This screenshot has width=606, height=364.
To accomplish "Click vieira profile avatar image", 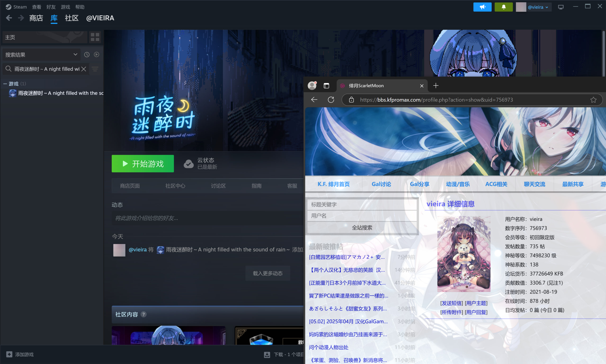I will (x=464, y=254).
